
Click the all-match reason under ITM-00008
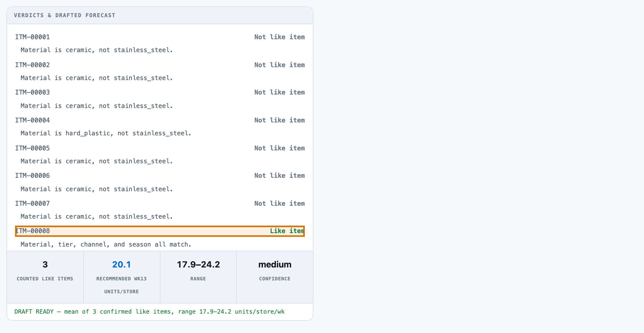point(106,245)
